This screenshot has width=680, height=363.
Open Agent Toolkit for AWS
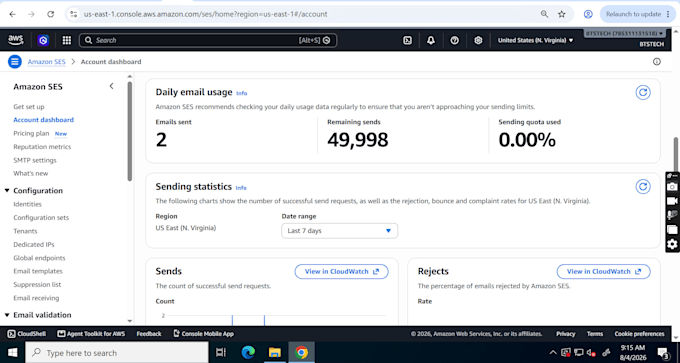(91, 334)
